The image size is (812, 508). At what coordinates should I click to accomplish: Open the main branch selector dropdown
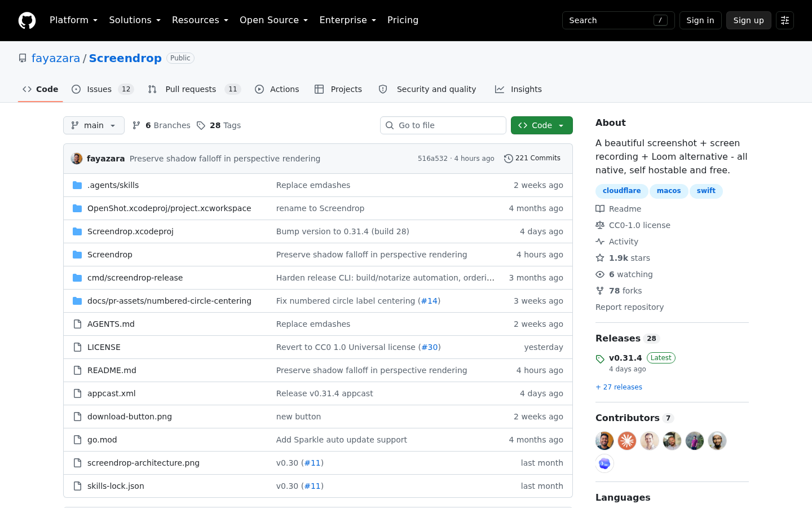(x=94, y=125)
